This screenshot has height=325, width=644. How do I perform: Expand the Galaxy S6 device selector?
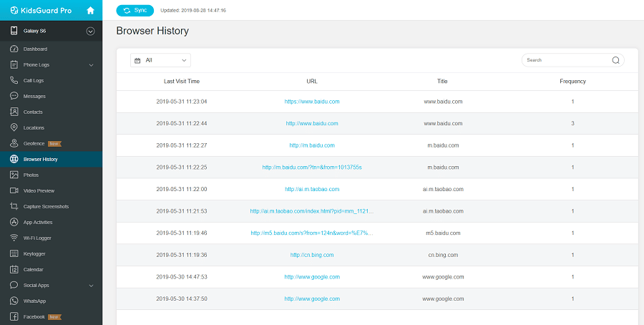pyautogui.click(x=90, y=31)
